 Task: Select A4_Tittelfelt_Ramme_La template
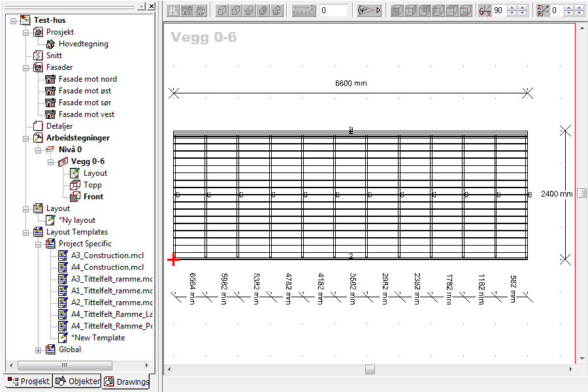pyautogui.click(x=111, y=314)
